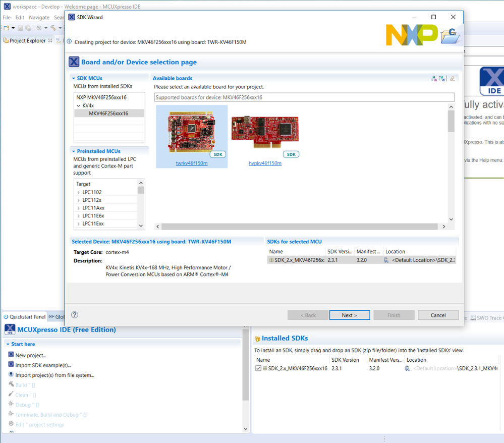
Task: Open the SWO Trace tab
Action: [487, 318]
